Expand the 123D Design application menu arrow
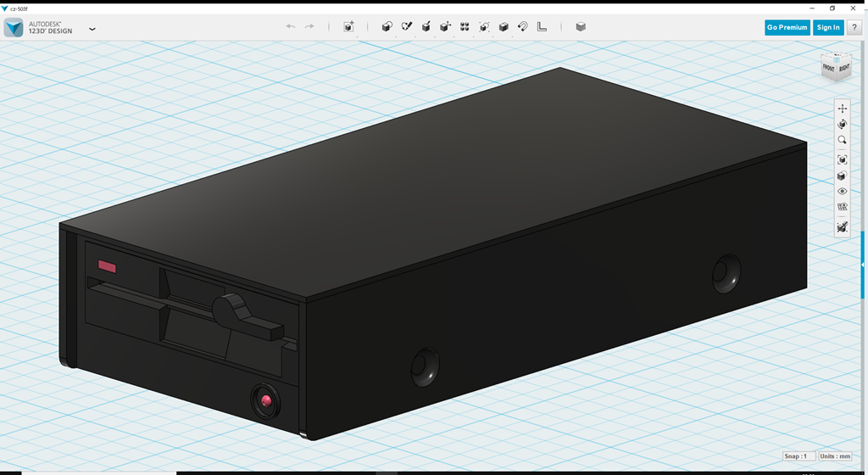The width and height of the screenshot is (868, 475). coord(92,29)
